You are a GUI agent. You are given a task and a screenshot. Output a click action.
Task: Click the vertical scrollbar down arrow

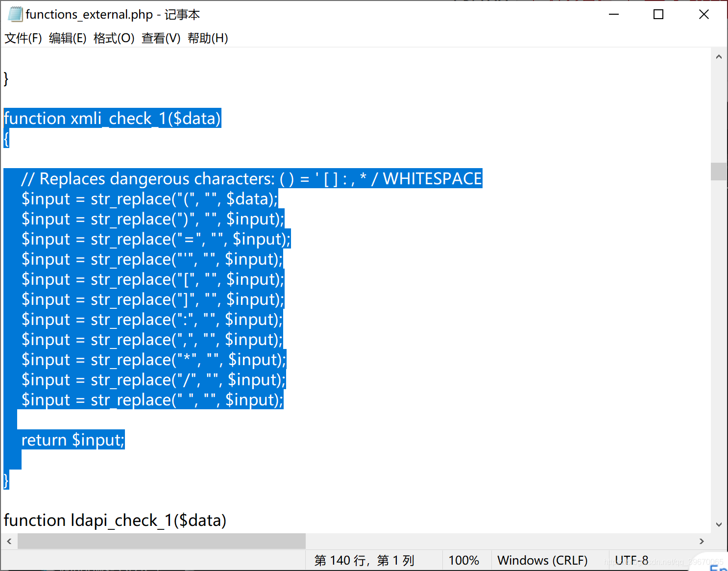719,524
